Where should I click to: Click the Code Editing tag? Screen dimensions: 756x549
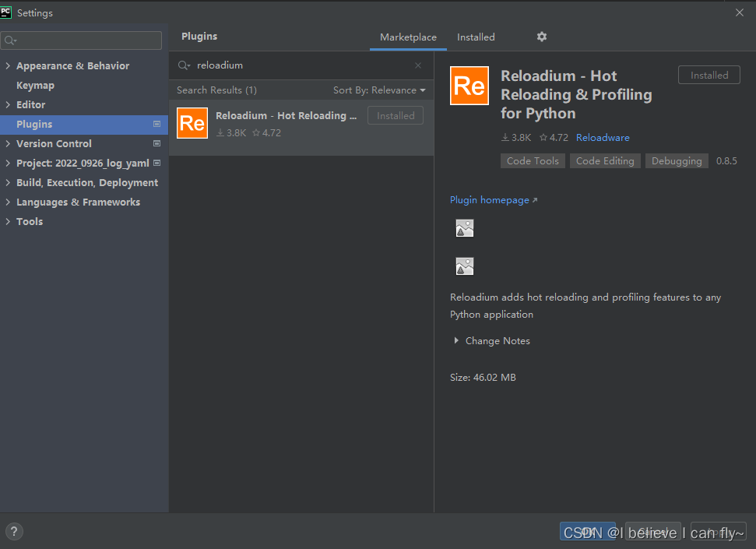tap(605, 161)
